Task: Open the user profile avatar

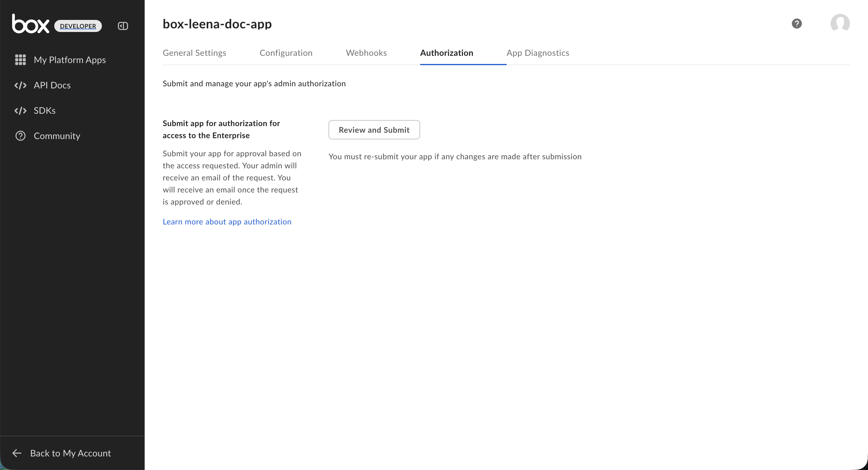Action: click(840, 24)
